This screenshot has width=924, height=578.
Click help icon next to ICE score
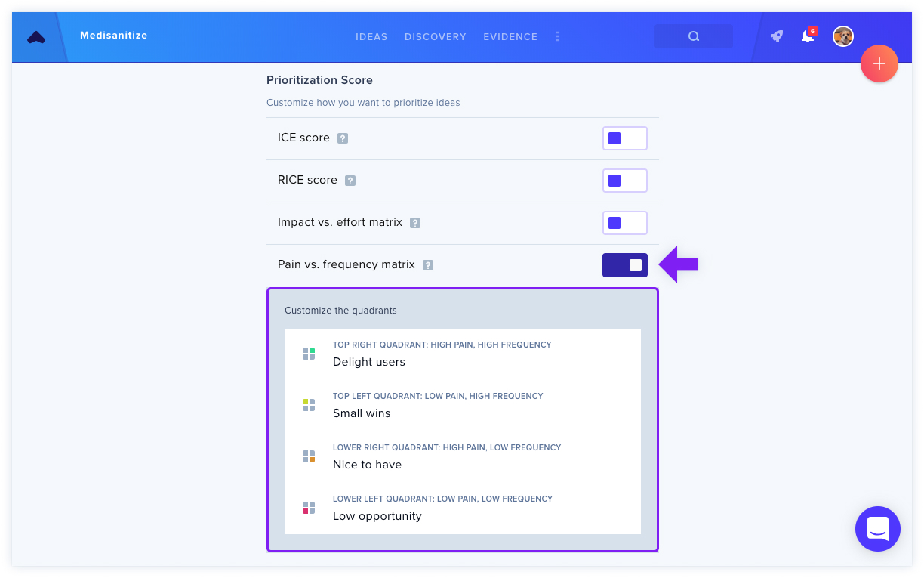pyautogui.click(x=343, y=138)
